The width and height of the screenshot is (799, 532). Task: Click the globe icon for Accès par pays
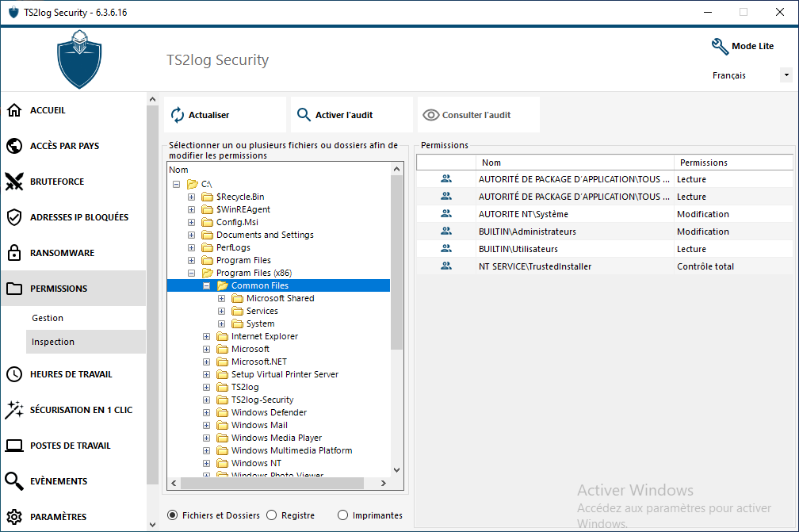14,146
